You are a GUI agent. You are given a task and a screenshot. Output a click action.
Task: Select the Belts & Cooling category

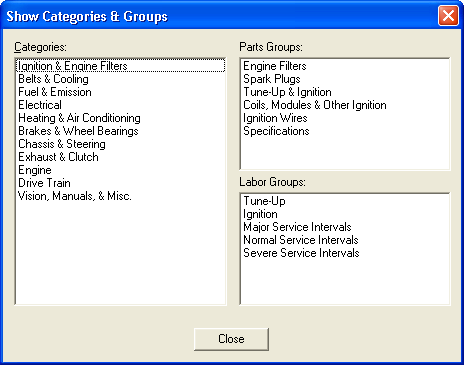pyautogui.click(x=53, y=79)
